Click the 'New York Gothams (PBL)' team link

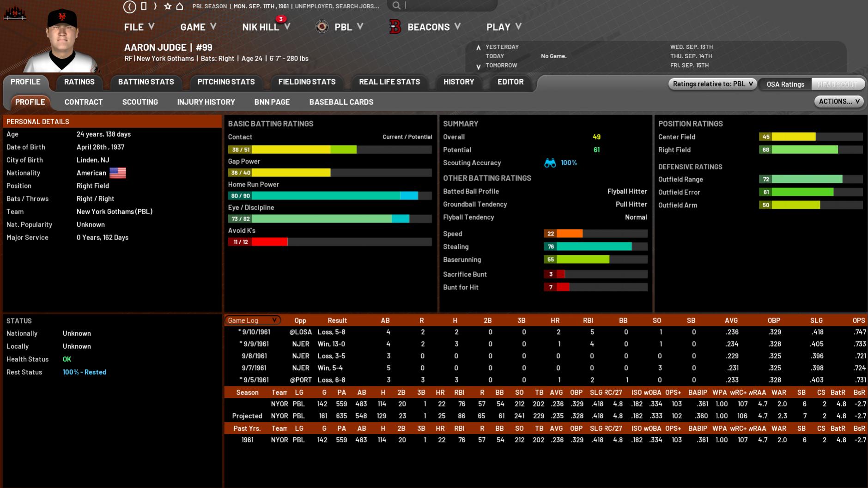click(115, 211)
